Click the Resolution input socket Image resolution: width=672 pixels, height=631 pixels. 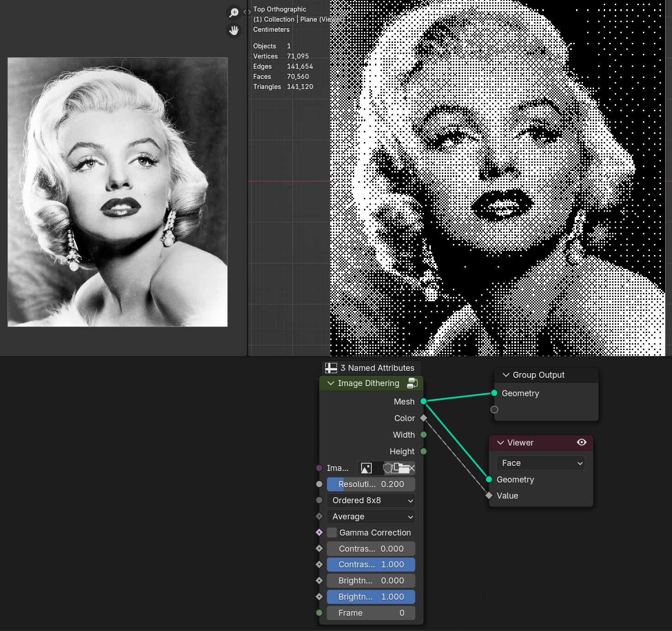[319, 484]
